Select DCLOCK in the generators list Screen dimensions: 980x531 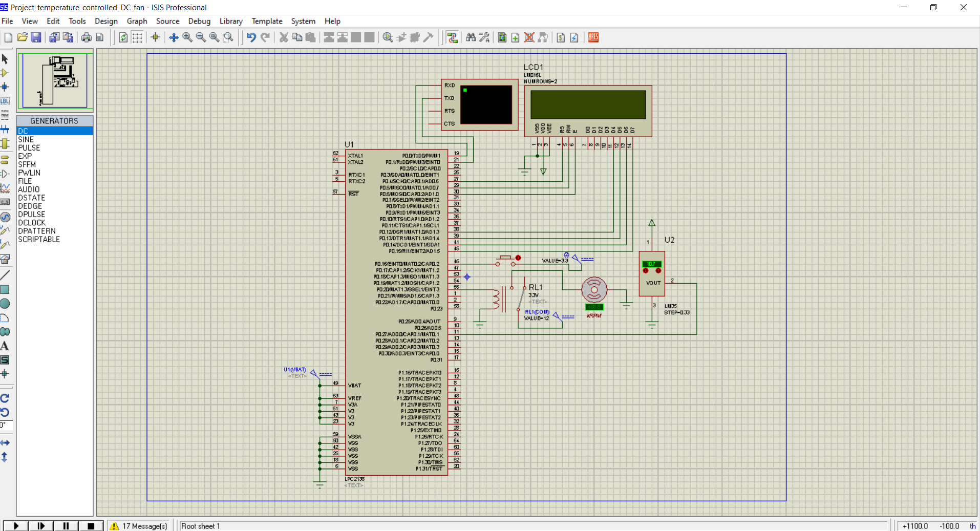[x=55, y=223]
